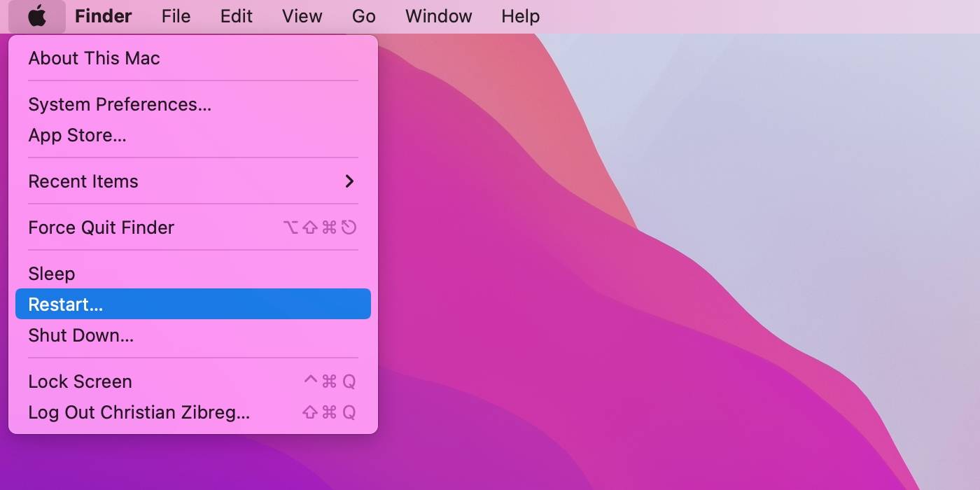Choose About This Mac

[x=193, y=58]
